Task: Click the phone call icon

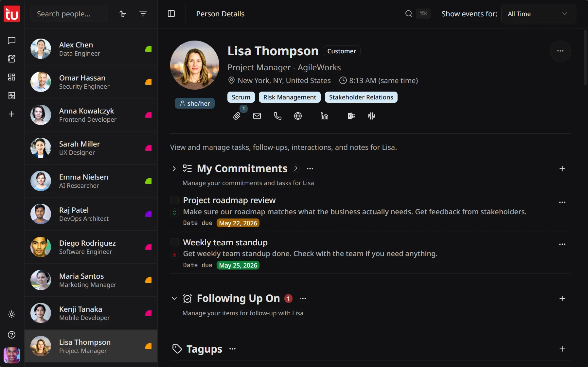Action: point(277,116)
